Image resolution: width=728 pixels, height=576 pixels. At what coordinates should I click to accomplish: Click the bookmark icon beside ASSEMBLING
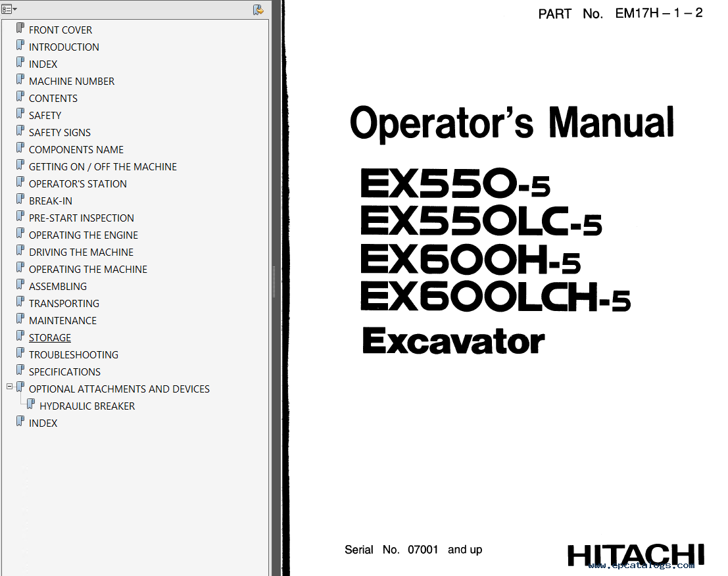(x=20, y=285)
